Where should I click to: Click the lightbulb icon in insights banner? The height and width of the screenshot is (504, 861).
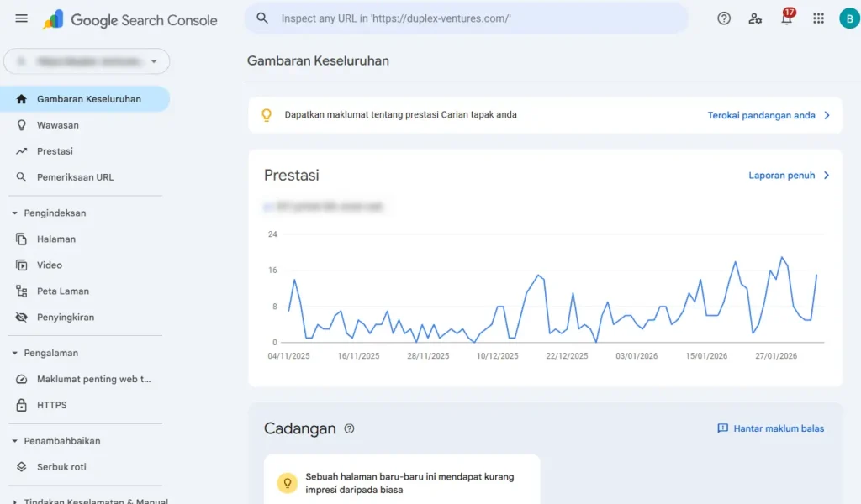click(267, 115)
